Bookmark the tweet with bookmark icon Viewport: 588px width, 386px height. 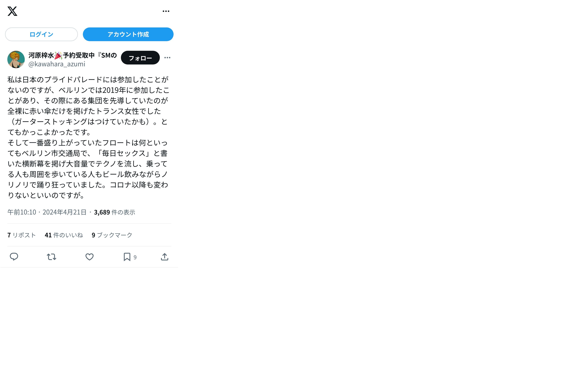(x=127, y=257)
